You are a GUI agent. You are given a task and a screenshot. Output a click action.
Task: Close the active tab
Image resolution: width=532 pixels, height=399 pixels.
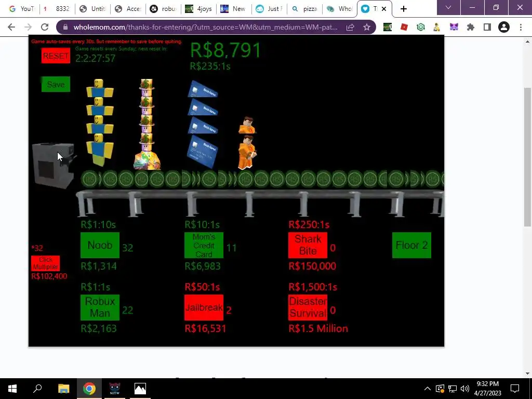384,9
